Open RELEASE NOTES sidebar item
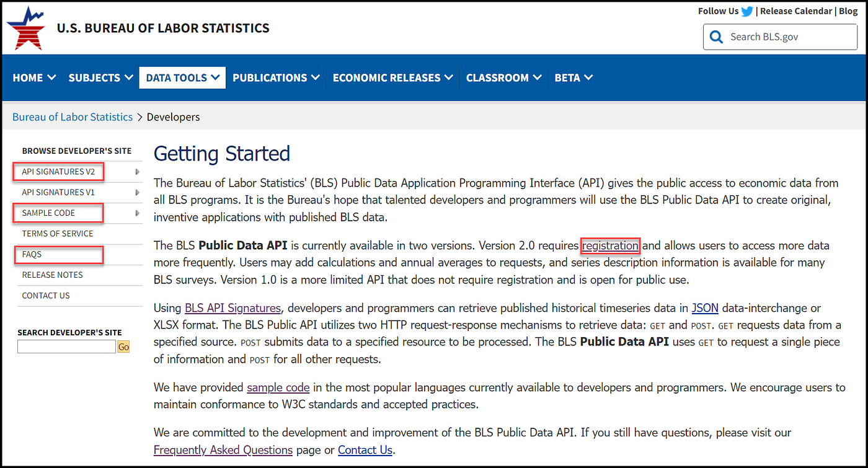Image resolution: width=868 pixels, height=468 pixels. coord(53,275)
